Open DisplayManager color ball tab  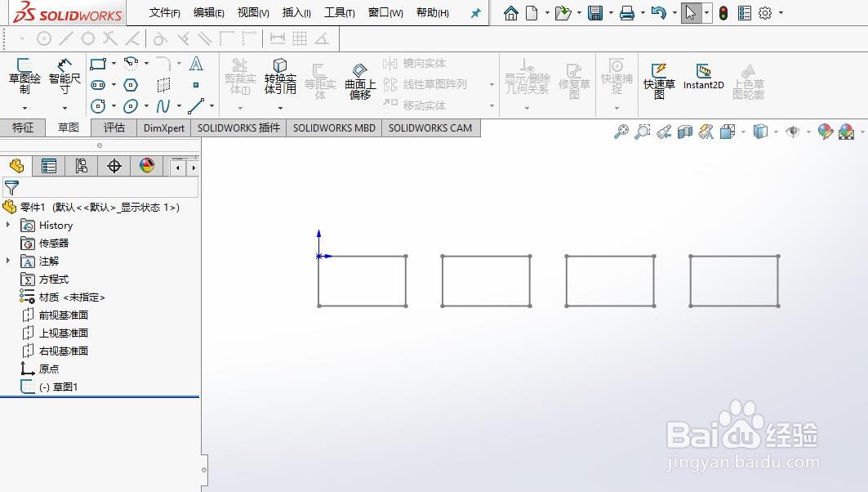coord(147,166)
